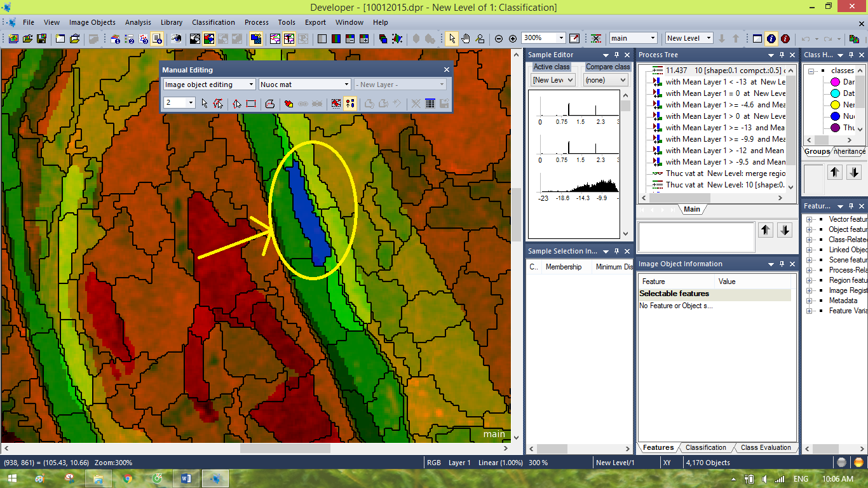
Task: Click the yellow class color swatch
Action: pyautogui.click(x=835, y=105)
